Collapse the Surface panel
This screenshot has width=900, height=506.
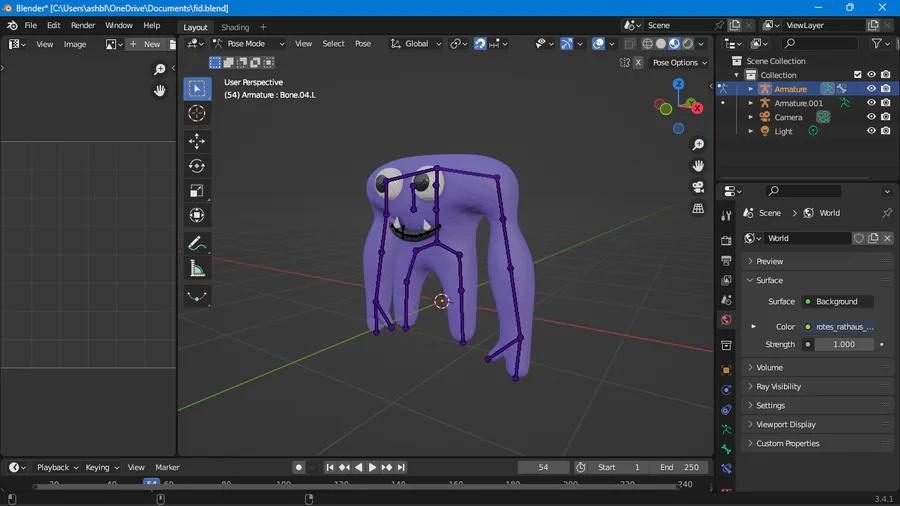769,281
